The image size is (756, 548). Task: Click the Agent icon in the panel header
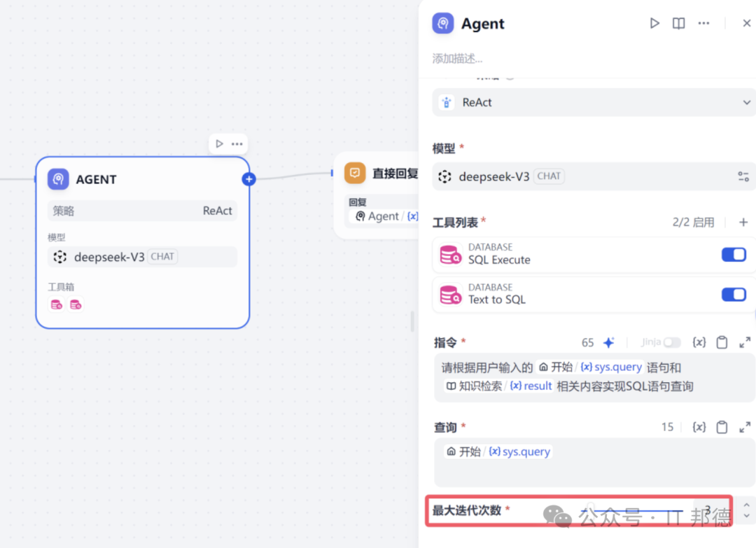tap(442, 23)
